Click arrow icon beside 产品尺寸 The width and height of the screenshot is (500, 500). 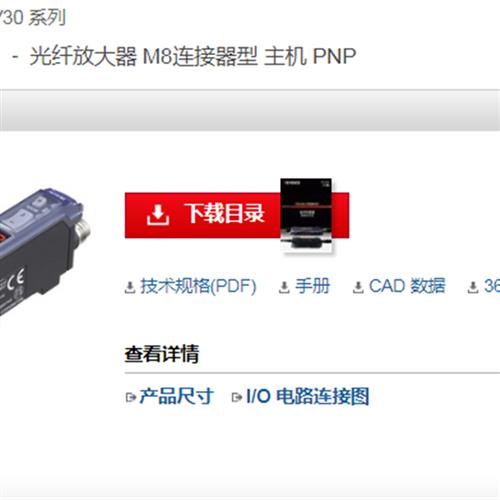pos(131,397)
